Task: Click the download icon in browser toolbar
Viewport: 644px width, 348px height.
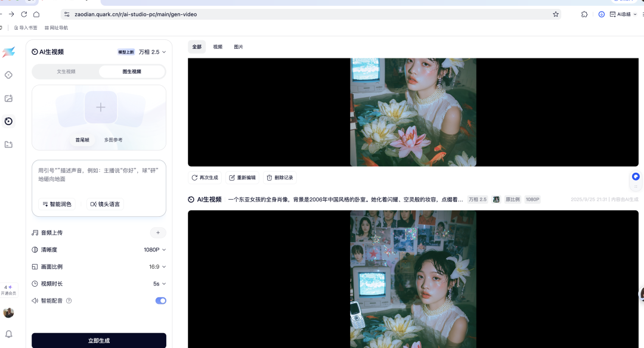Action: click(x=601, y=14)
